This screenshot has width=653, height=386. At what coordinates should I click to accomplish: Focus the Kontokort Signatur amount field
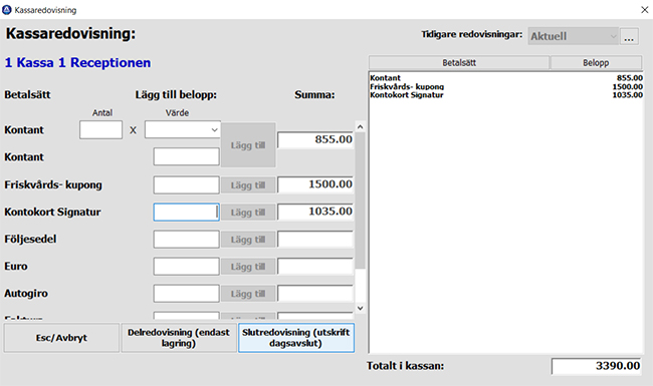coord(186,212)
